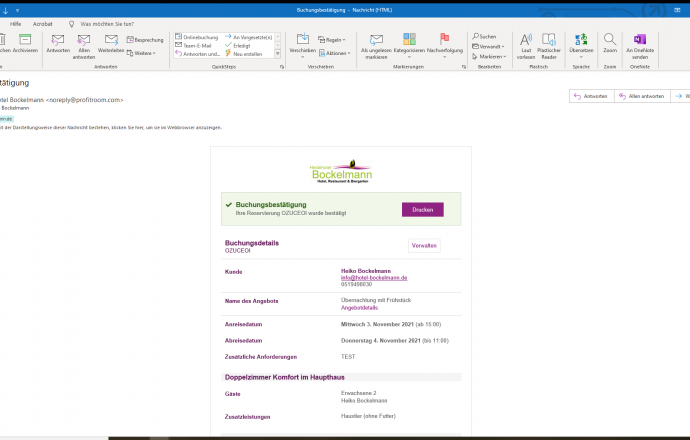
Task: Click Als ungelesen markieren
Action: pyautogui.click(x=376, y=46)
